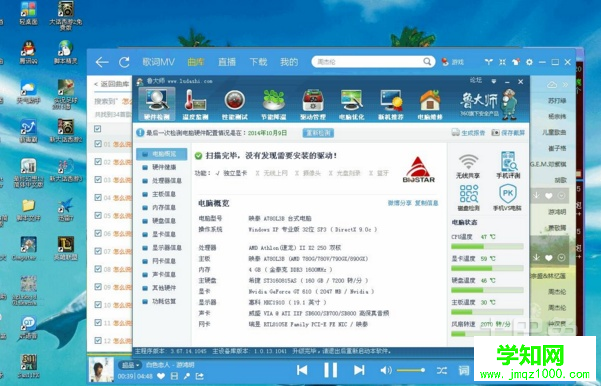Open 磁盘检测 disk check tool
This screenshot has width=601, height=386.
tap(468, 198)
